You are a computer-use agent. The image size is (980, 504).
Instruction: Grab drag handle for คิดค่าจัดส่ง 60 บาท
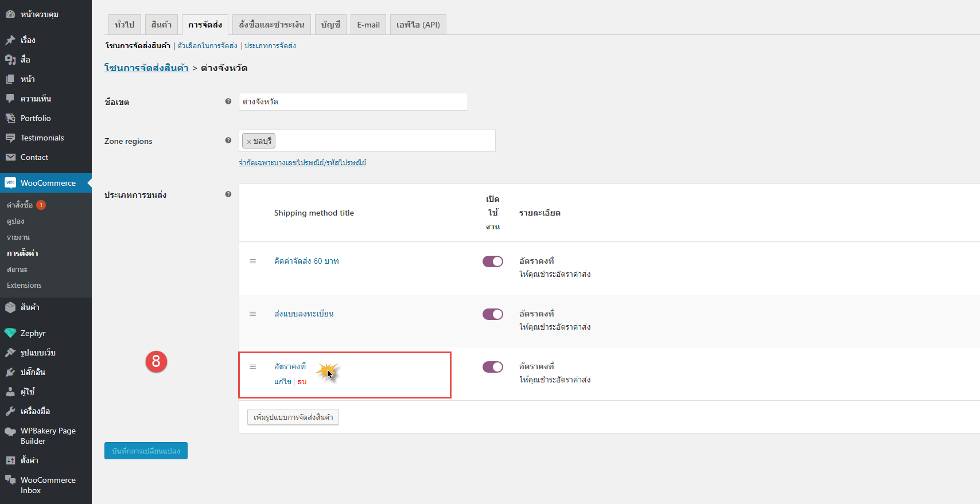(252, 261)
